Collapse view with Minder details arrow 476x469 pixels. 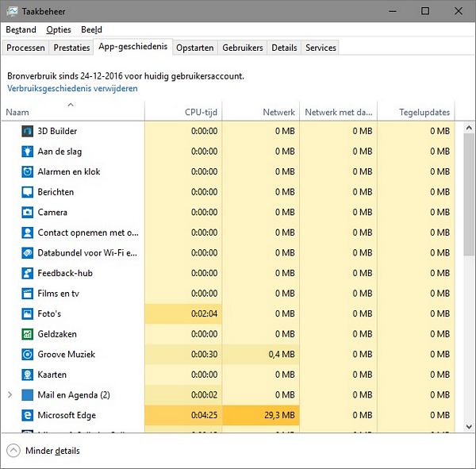pos(13,451)
